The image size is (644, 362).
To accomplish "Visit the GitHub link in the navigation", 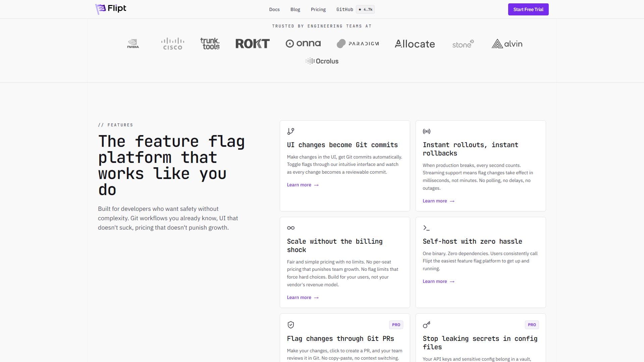I will [x=344, y=9].
